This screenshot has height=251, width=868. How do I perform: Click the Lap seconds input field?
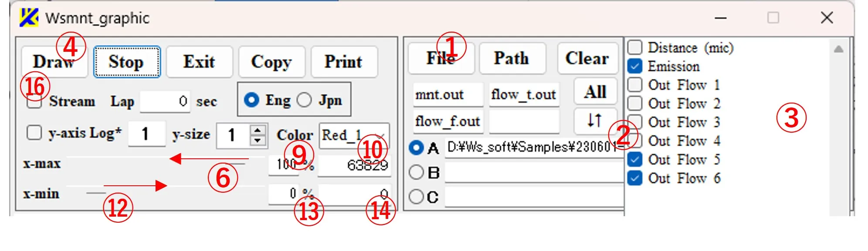(x=165, y=102)
